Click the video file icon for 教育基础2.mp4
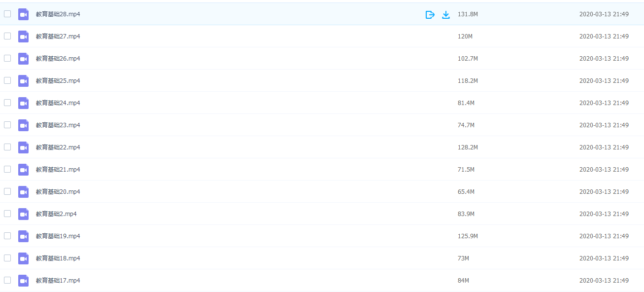Viewport: 644px width, 292px height. (23, 214)
